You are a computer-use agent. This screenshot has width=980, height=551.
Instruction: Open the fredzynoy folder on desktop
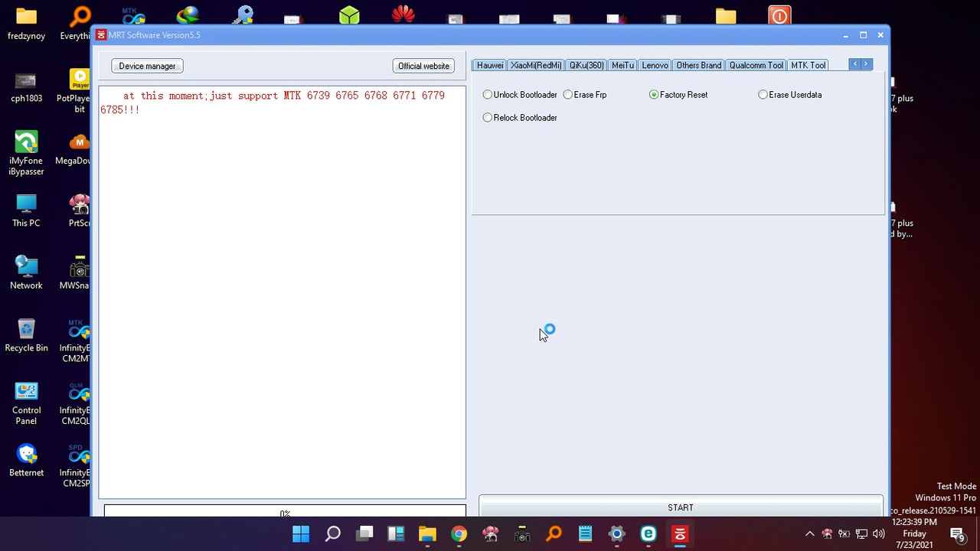tap(26, 23)
